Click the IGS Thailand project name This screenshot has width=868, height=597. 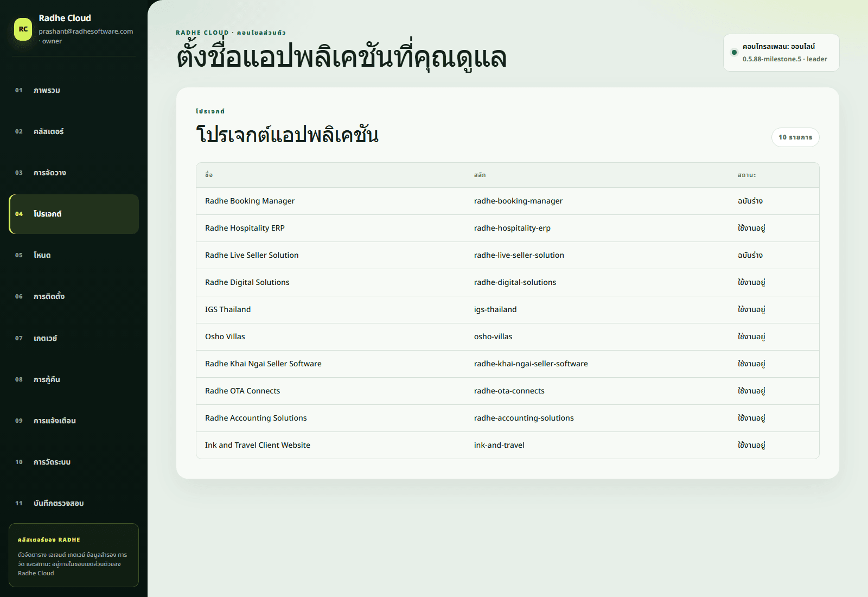(228, 309)
